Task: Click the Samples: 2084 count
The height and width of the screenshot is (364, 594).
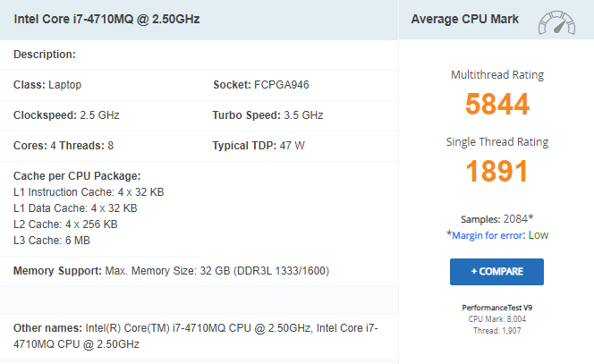Action: pyautogui.click(x=496, y=219)
